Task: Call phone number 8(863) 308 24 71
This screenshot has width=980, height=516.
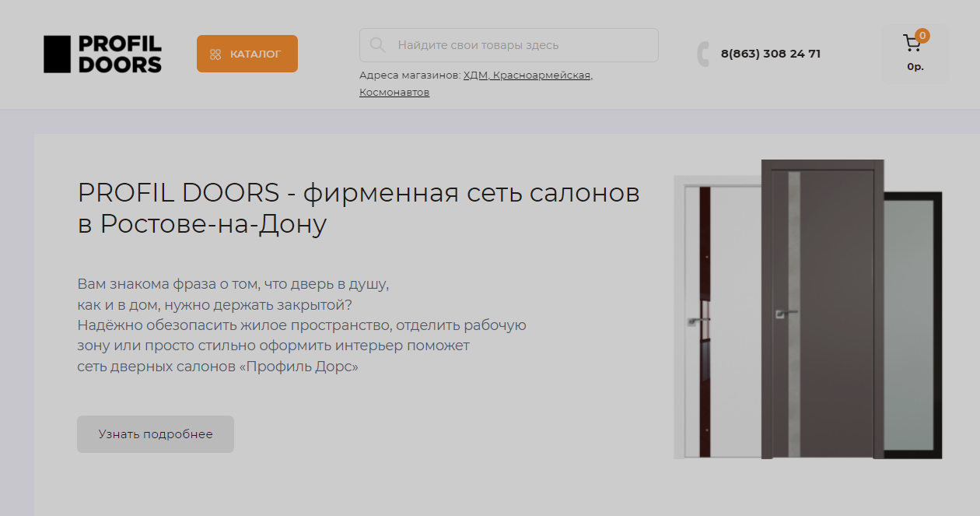Action: pos(771,54)
